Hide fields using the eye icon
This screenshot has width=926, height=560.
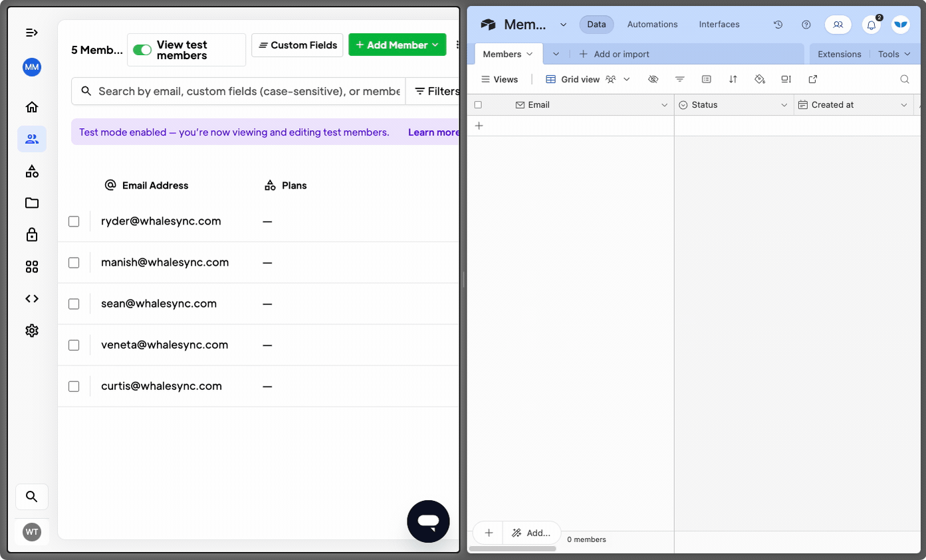click(653, 79)
